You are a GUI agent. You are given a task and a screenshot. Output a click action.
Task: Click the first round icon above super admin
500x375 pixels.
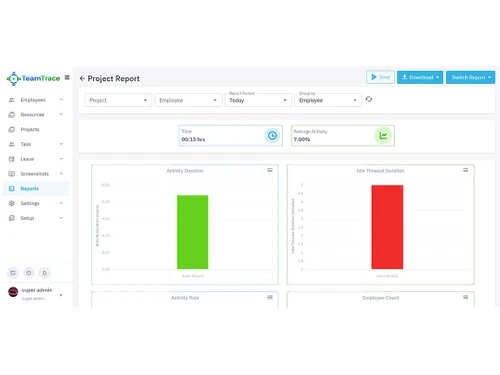(x=13, y=273)
